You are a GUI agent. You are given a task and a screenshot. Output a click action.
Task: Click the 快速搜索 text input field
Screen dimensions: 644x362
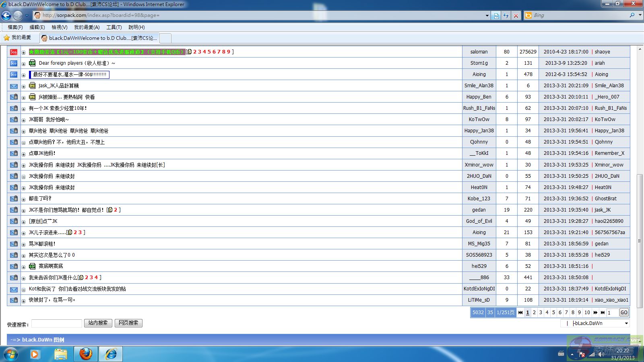[x=57, y=323]
